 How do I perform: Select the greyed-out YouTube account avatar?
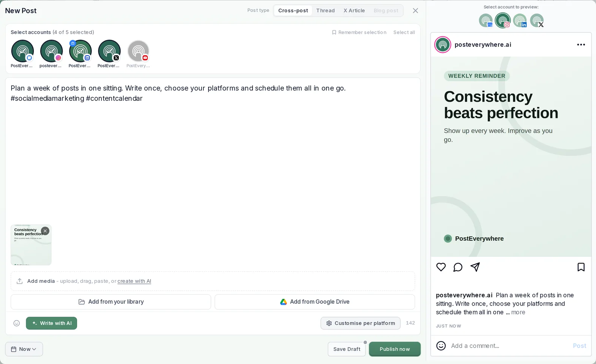coord(138,51)
